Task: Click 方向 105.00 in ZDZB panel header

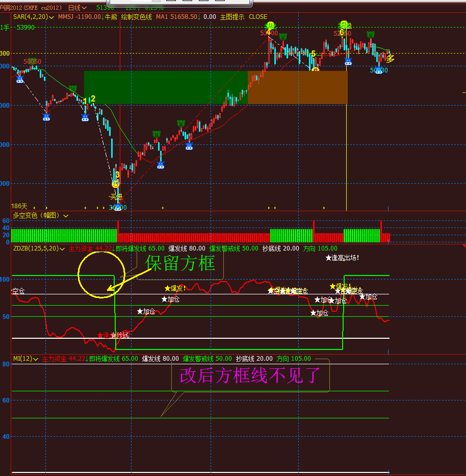Action: pos(320,248)
